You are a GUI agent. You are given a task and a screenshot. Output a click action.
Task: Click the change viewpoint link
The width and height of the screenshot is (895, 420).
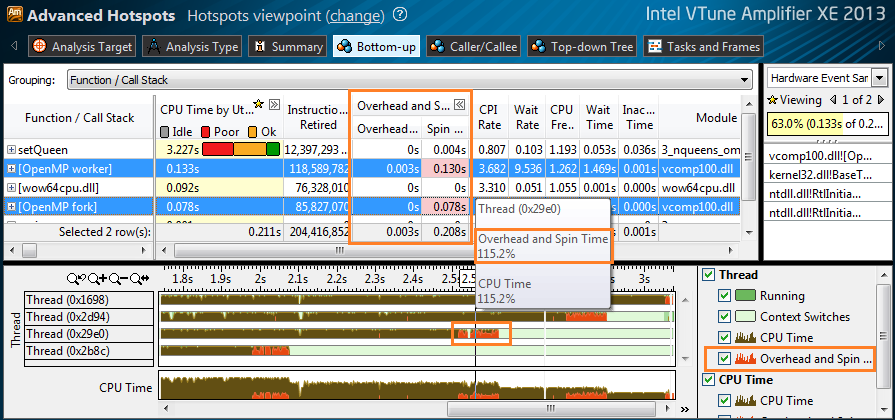click(x=357, y=15)
